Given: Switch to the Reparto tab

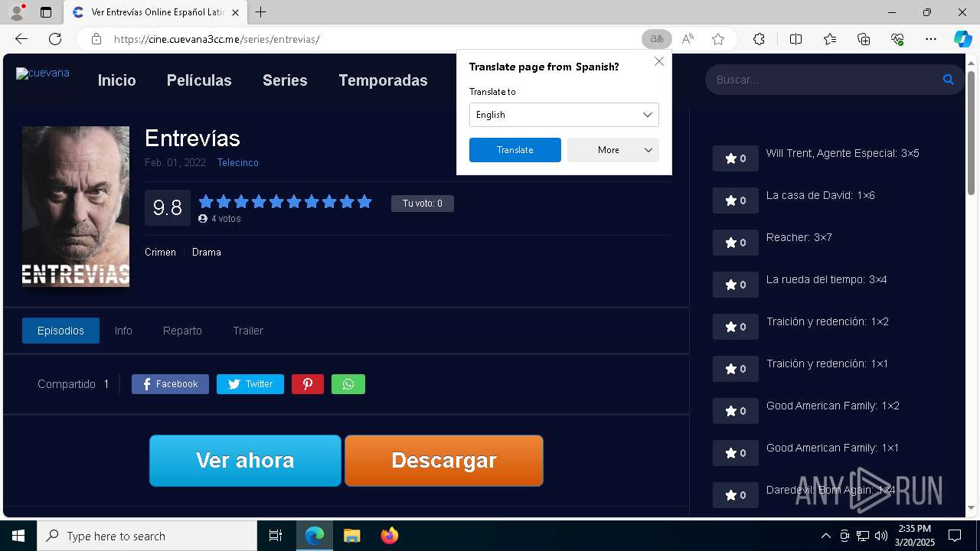Looking at the screenshot, I should [x=182, y=331].
